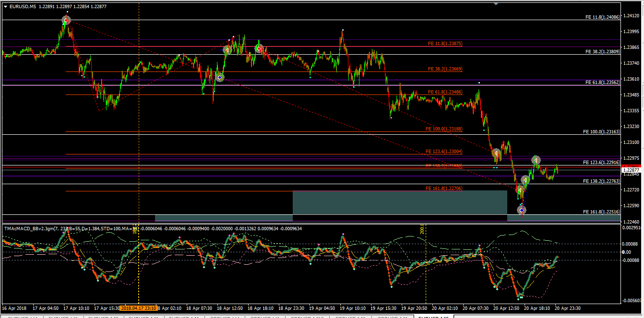The width and height of the screenshot is (644, 318).
Task: Click the white FE 100.0(1.23163) label
Action: point(602,131)
